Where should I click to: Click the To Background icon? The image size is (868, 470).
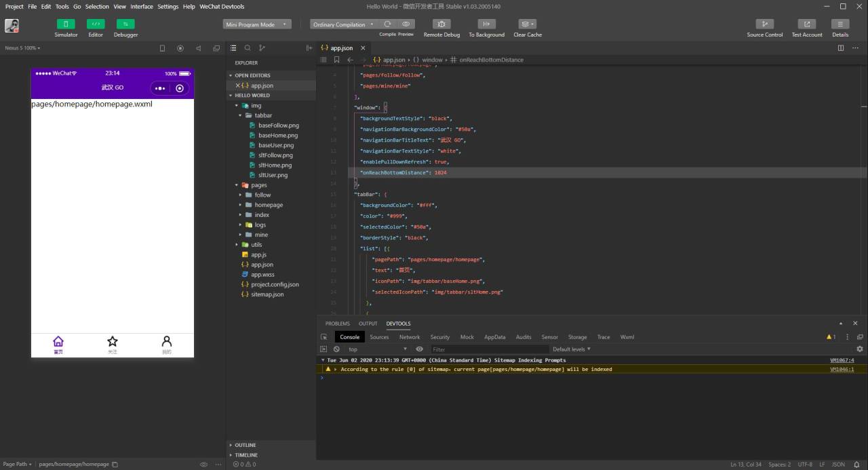(x=486, y=24)
